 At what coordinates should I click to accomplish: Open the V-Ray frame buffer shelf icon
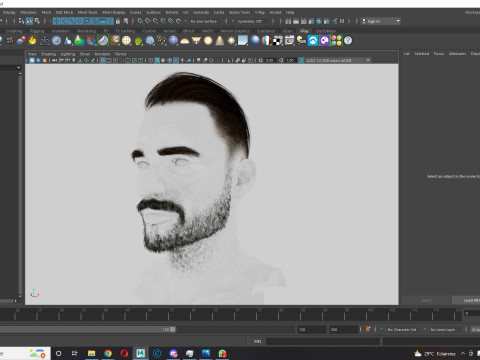pyautogui.click(x=289, y=41)
